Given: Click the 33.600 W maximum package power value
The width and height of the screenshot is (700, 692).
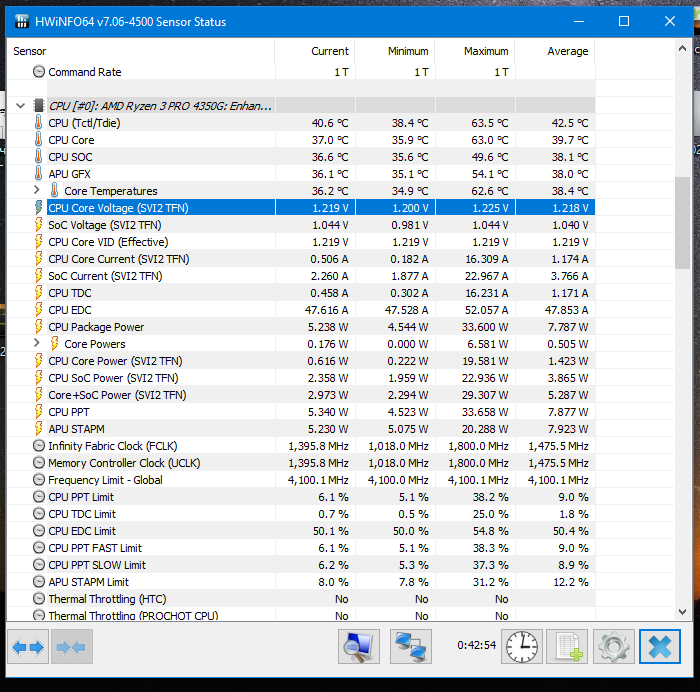Looking at the screenshot, I should coord(485,327).
